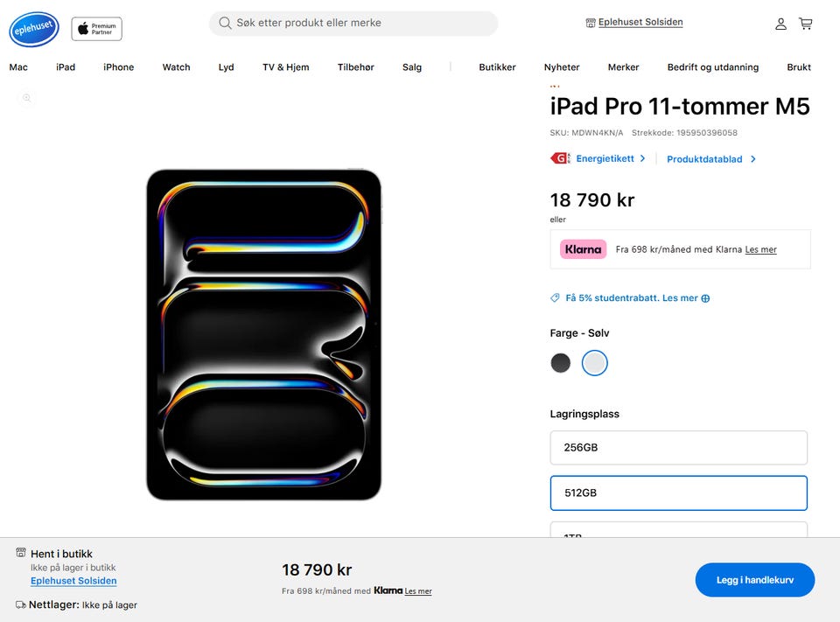Image resolution: width=840 pixels, height=622 pixels.
Task: Open the iPad menu
Action: [66, 67]
